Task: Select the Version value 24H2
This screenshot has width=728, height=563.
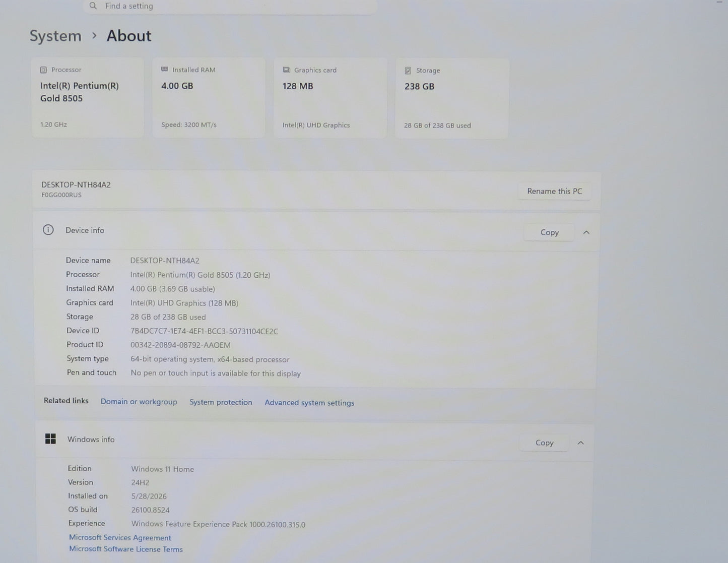Action: pyautogui.click(x=141, y=482)
